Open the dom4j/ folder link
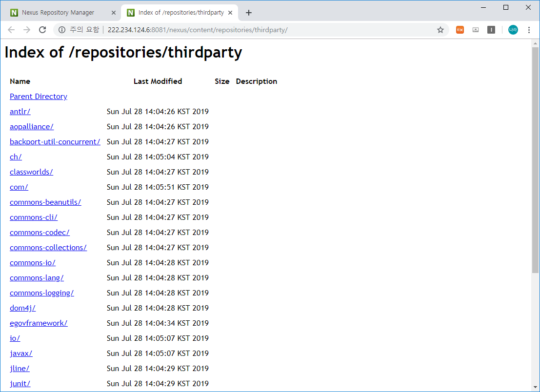The height and width of the screenshot is (392, 540). 23,308
